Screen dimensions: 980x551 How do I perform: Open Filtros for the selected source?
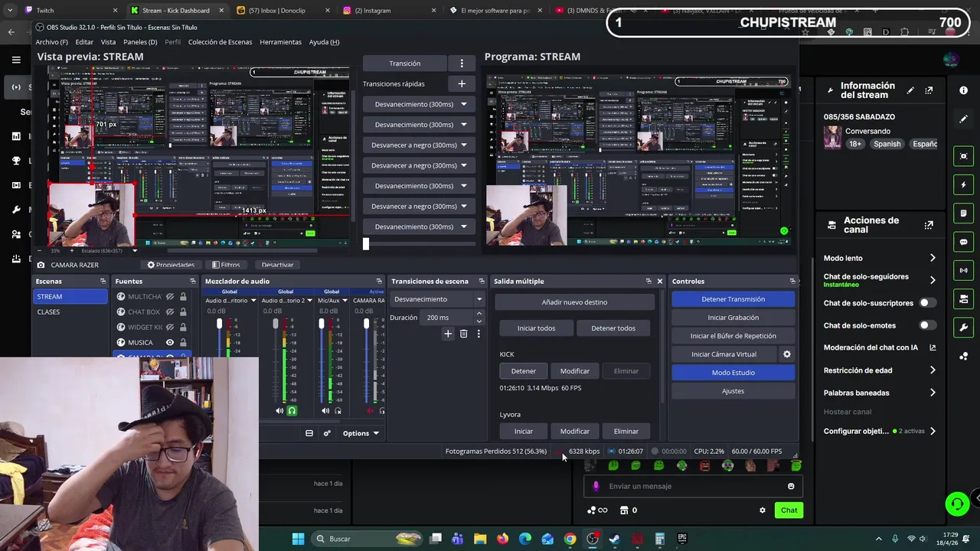pyautogui.click(x=226, y=265)
